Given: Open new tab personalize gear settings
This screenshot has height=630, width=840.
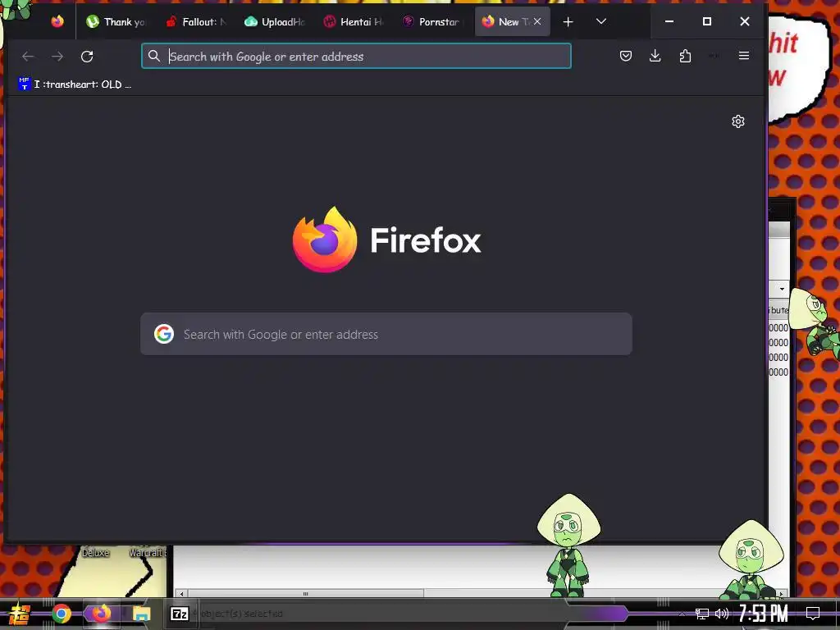Looking at the screenshot, I should click(738, 121).
